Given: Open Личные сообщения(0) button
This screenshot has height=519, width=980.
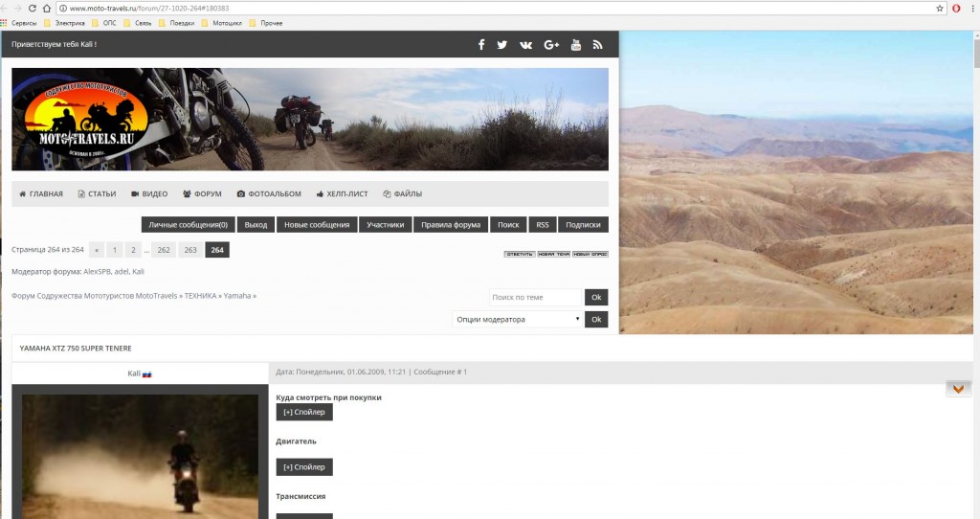Looking at the screenshot, I should coord(189,224).
